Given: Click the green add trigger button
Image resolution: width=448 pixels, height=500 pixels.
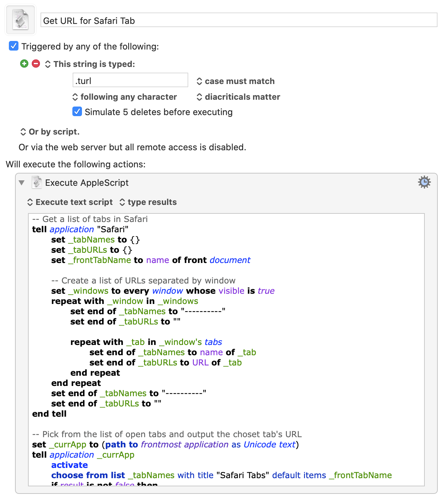Looking at the screenshot, I should (24, 64).
